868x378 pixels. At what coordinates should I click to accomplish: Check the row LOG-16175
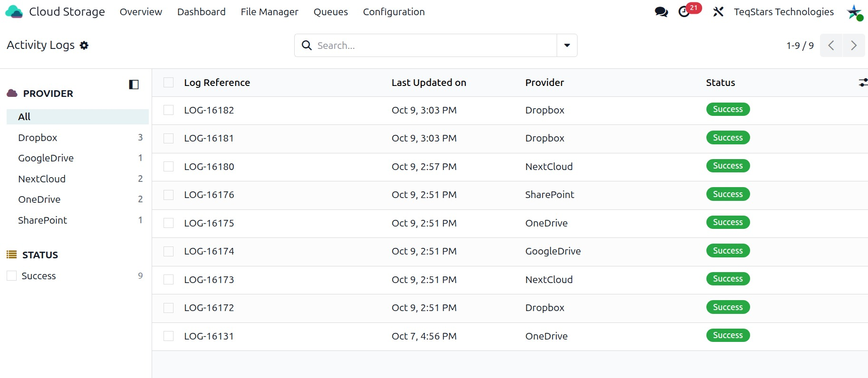click(168, 223)
